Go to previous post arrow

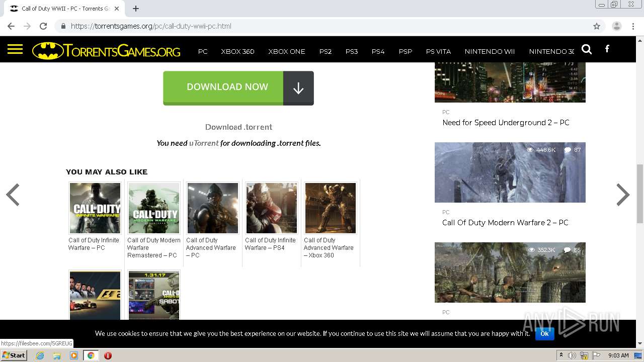pos(13,195)
